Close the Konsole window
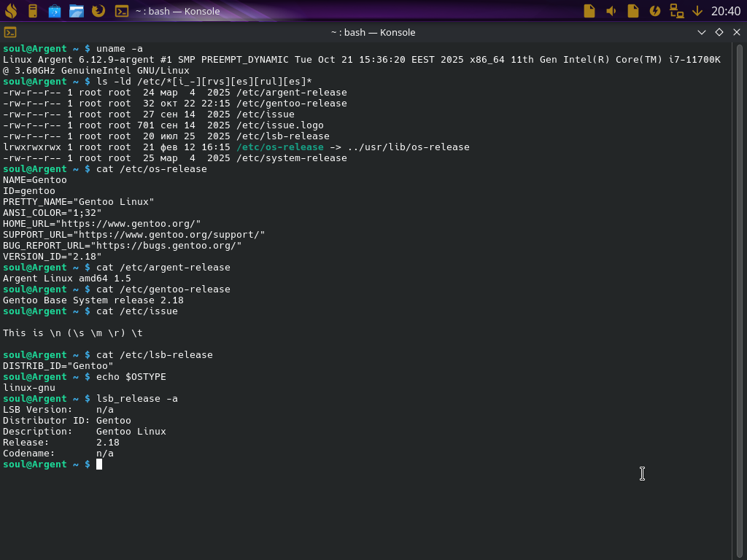This screenshot has width=747, height=560. point(736,32)
